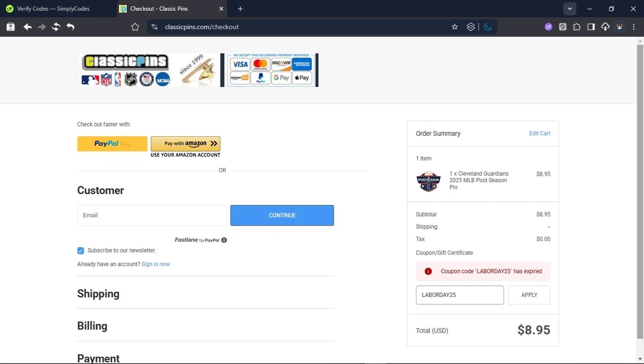The image size is (644, 364).
Task: Click the layered shield icon in address bar
Action: 471,27
